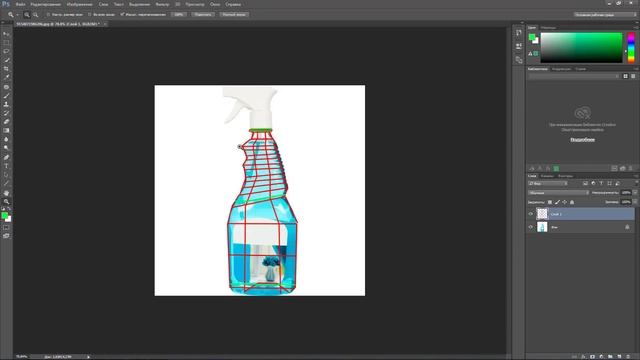The height and width of the screenshot is (360, 640).
Task: Choose Zoom Out mode in options bar
Action: (x=35, y=15)
